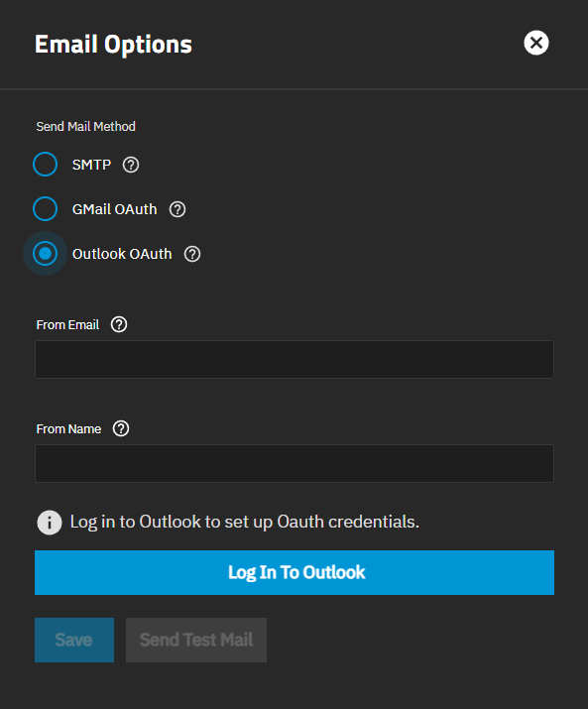Open help tooltip for SMTP
Viewport: 588px width, 709px height.
pyautogui.click(x=131, y=165)
